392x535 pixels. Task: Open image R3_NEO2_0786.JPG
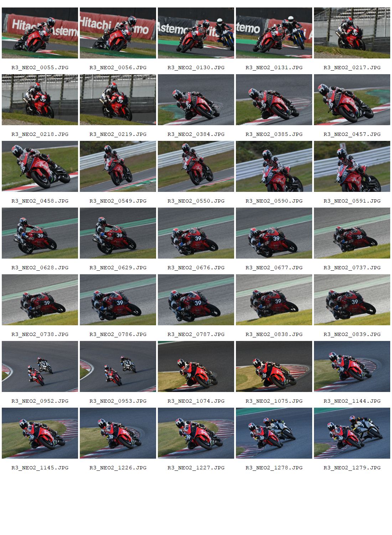(118, 300)
